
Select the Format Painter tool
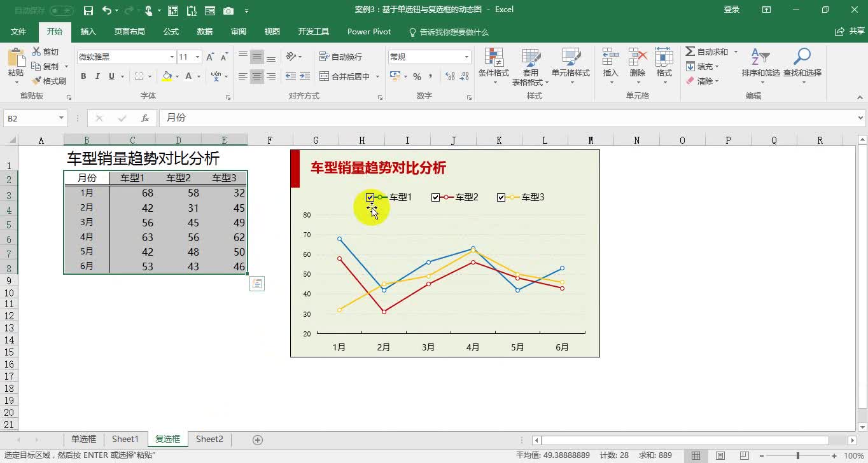tap(49, 80)
